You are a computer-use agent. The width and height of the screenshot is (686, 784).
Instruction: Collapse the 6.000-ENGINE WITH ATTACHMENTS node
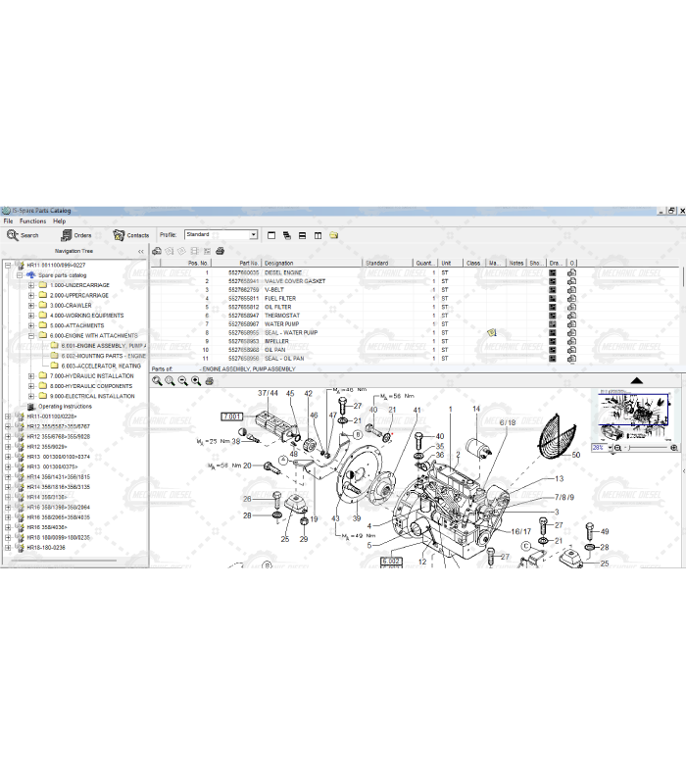click(30, 336)
